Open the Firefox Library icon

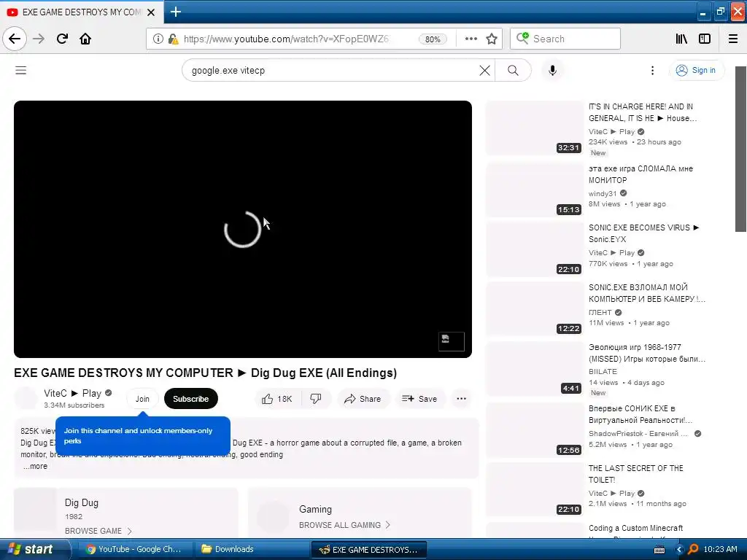click(x=681, y=39)
